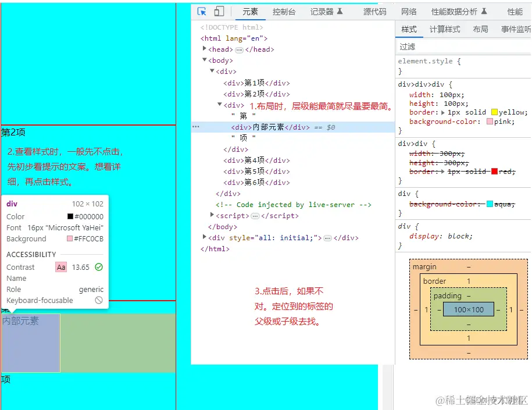The width and height of the screenshot is (532, 410).
Task: Collapse the body element node
Action: coord(204,60)
